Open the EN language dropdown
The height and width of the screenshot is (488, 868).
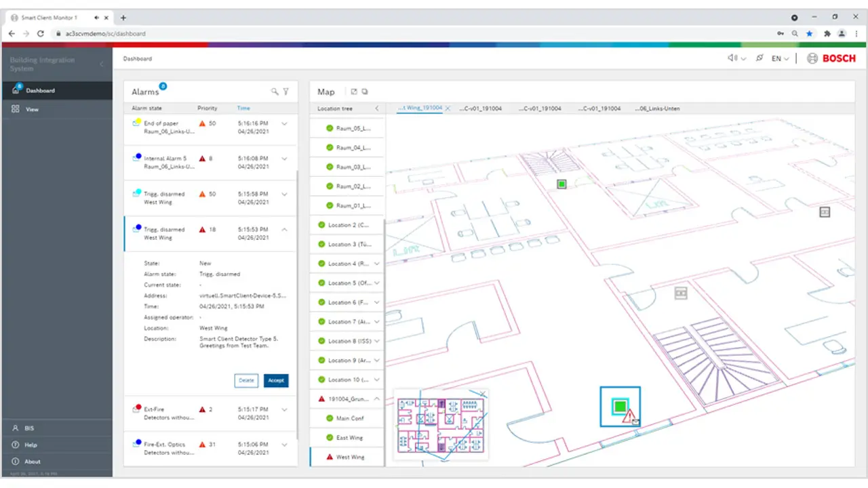[x=778, y=58]
